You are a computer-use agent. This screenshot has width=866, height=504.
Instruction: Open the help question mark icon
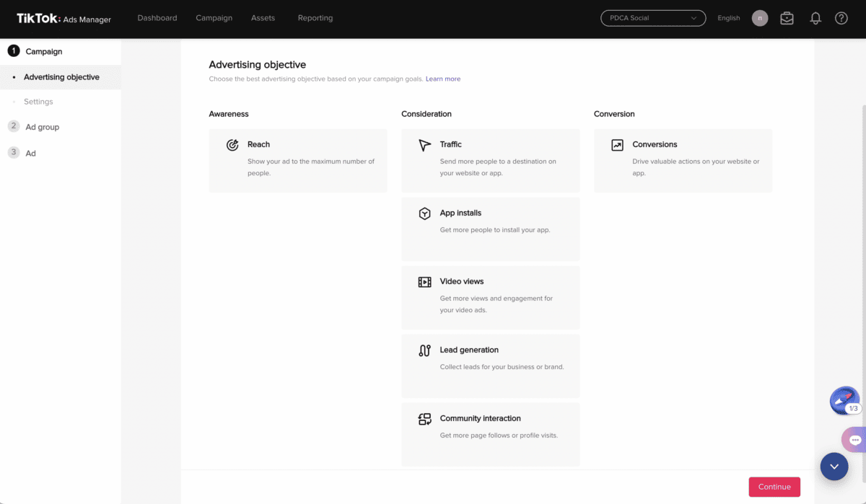click(x=841, y=19)
